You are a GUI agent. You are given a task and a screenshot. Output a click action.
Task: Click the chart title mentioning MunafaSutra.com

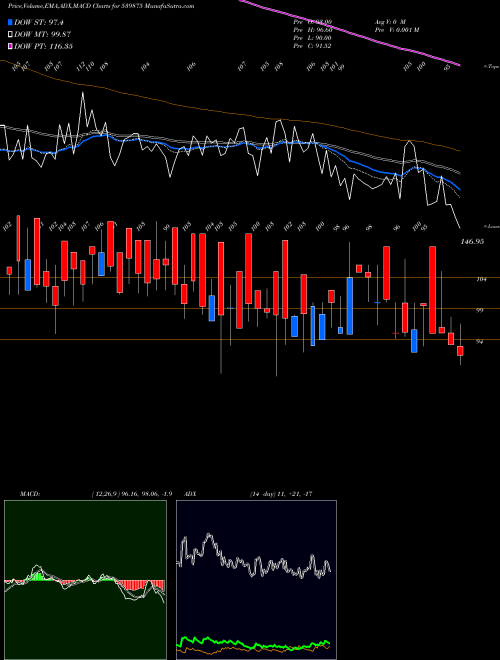101,6
